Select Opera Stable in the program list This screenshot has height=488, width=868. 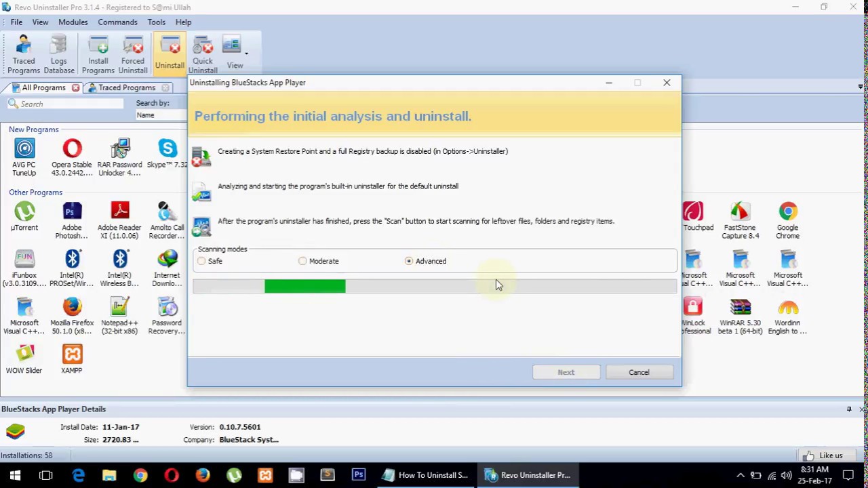(72, 157)
